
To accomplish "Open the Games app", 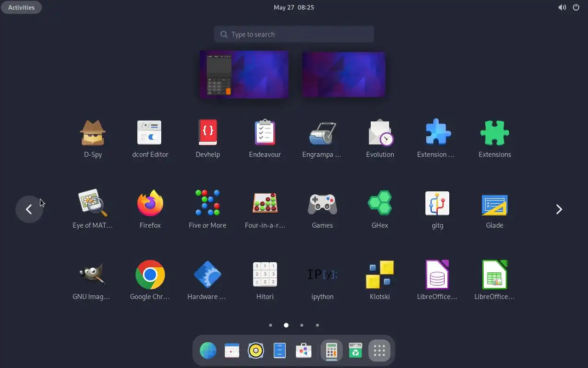I will click(322, 210).
